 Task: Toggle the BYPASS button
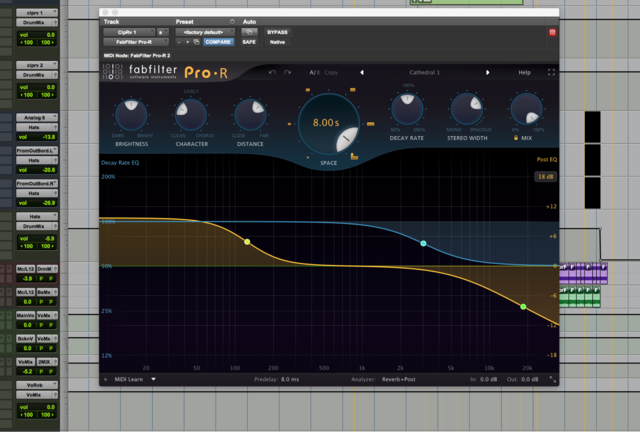pyautogui.click(x=277, y=32)
